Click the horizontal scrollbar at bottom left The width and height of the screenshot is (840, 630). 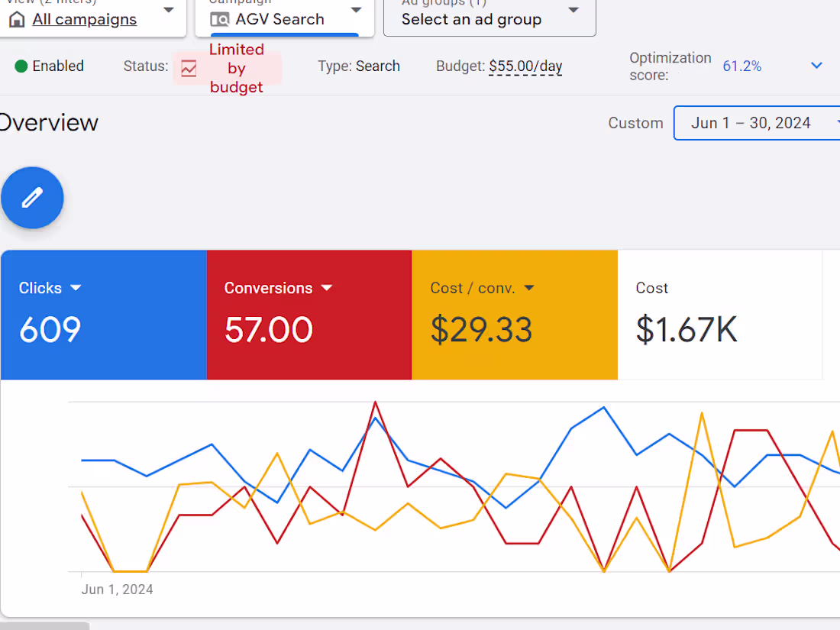click(44, 625)
